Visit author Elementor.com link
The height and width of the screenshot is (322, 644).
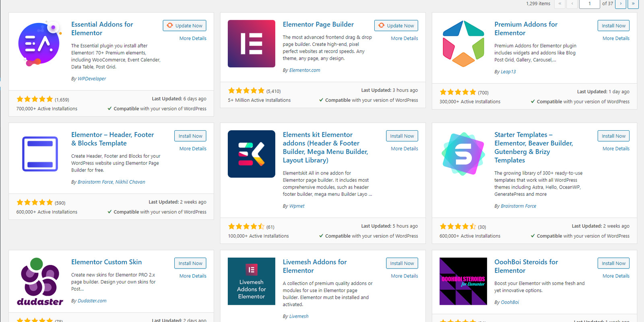(x=305, y=70)
